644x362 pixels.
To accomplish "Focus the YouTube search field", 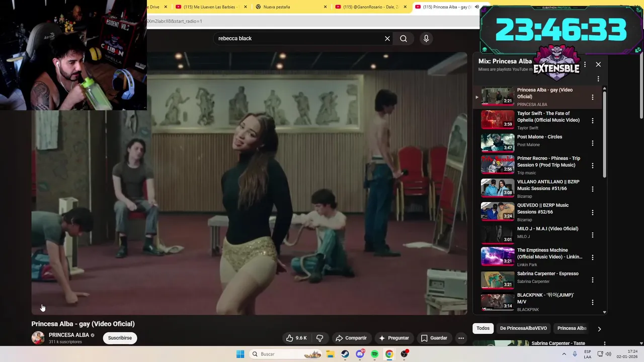I will click(299, 38).
